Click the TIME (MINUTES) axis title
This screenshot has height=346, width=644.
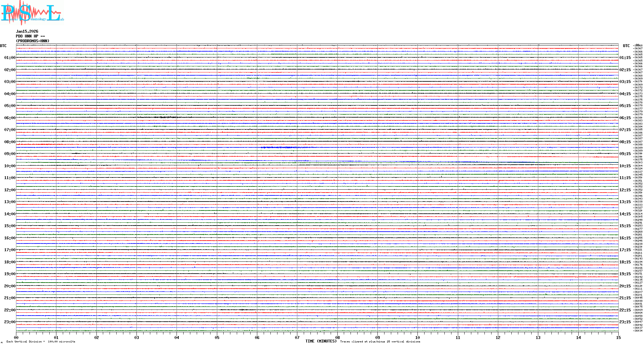click(x=321, y=341)
